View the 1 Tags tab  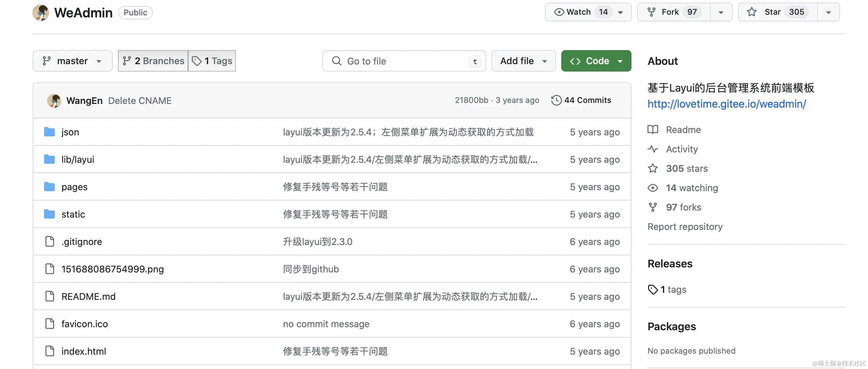coord(212,61)
